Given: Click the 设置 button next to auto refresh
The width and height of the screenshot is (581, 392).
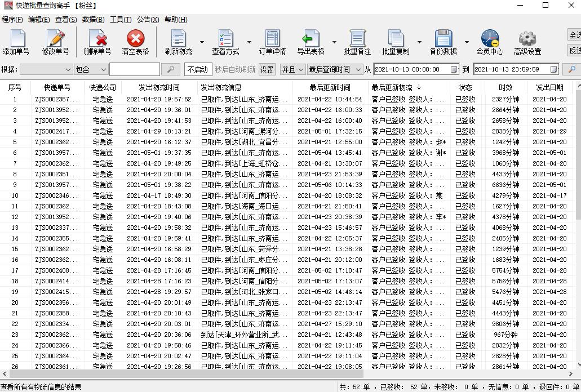Looking at the screenshot, I should tap(267, 69).
